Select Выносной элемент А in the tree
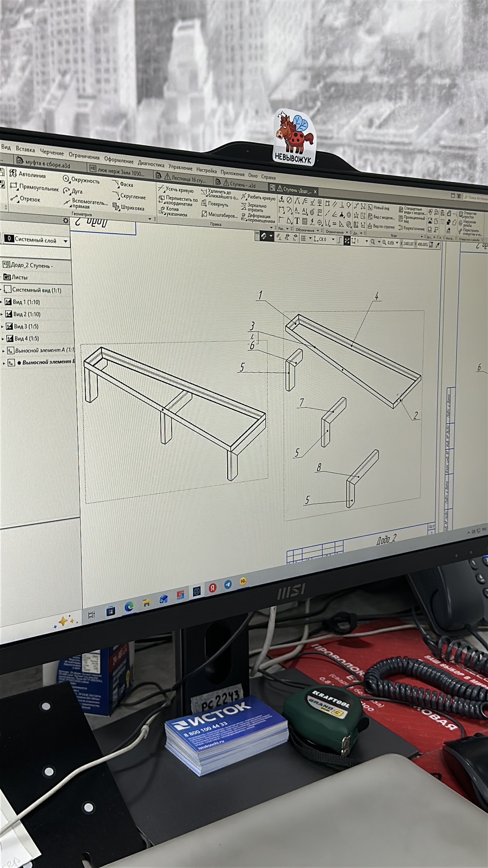Viewport: 488px width, 868px height. pos(44,350)
